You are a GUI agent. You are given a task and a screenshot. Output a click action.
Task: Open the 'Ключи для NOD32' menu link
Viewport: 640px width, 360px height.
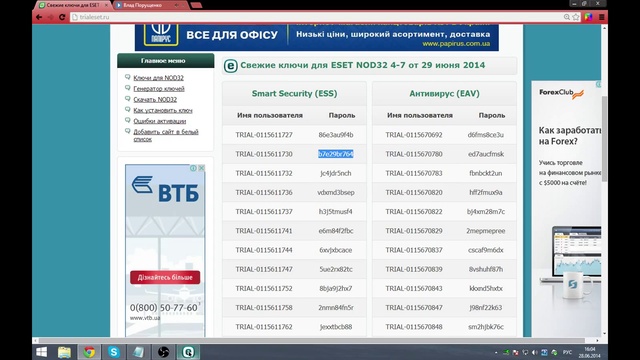158,78
